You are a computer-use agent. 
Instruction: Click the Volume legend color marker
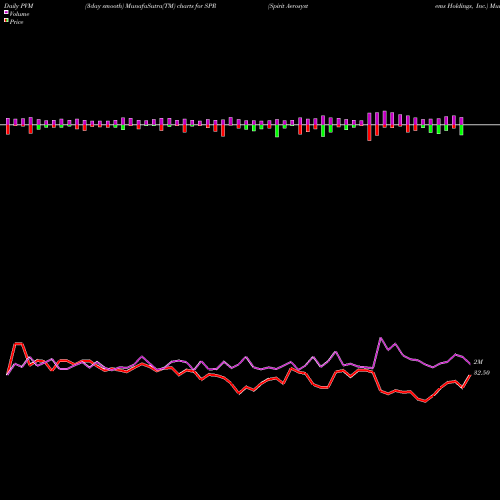6,13
